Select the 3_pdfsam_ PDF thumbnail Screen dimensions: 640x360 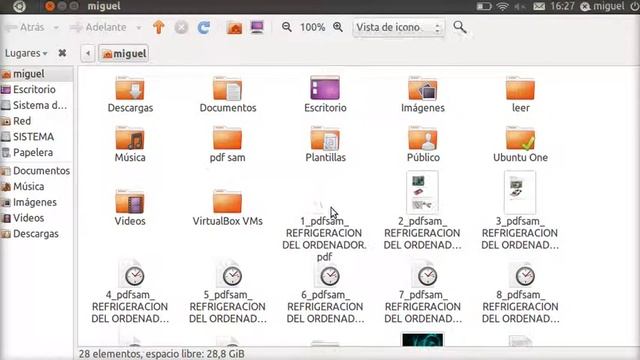(520, 192)
